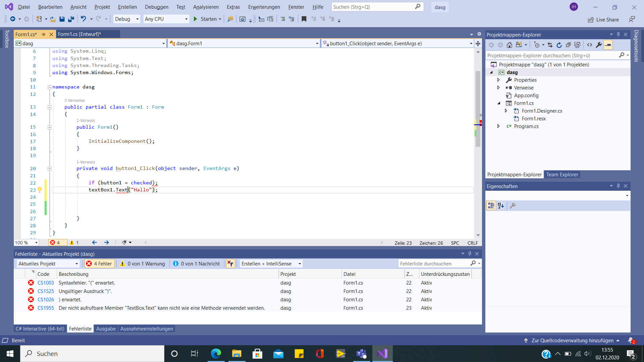
Task: Open the Debuggen menu
Action: click(157, 7)
